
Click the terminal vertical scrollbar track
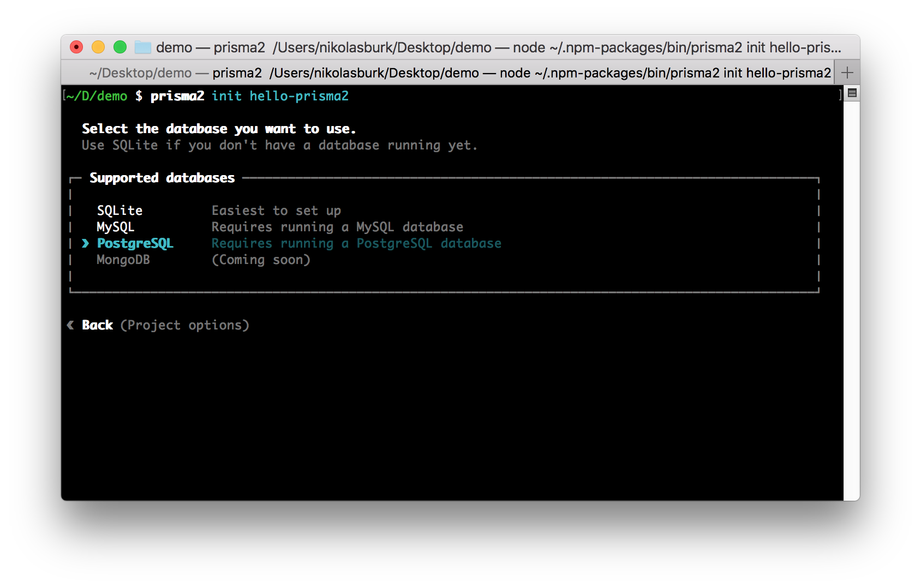tap(852, 300)
